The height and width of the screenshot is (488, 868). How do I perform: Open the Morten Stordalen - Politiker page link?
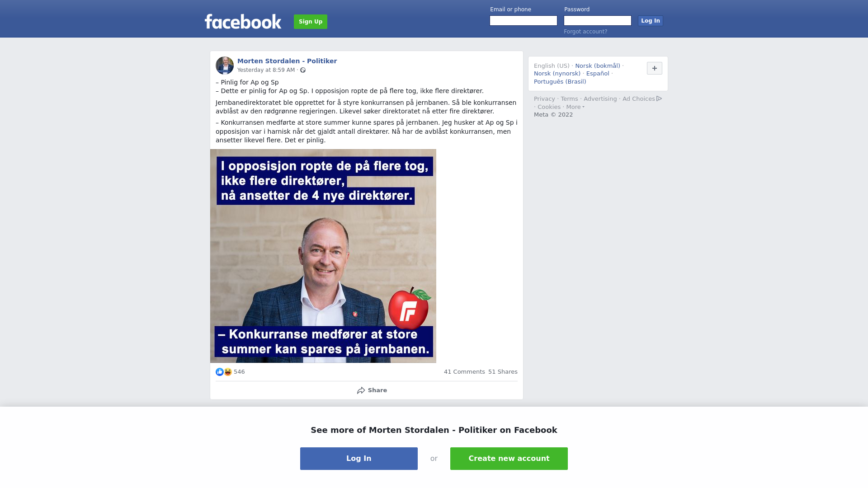tap(287, 61)
